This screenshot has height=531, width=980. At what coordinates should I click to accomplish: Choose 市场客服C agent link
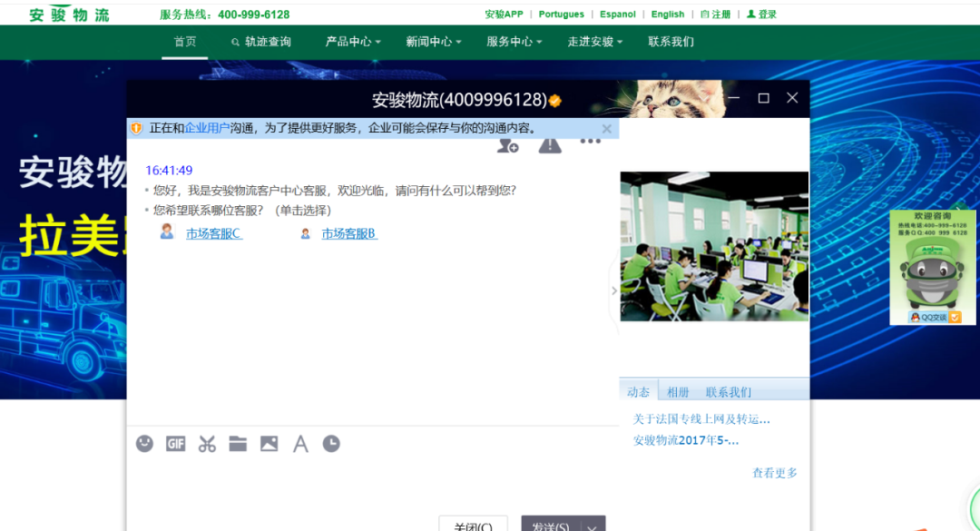pos(214,233)
